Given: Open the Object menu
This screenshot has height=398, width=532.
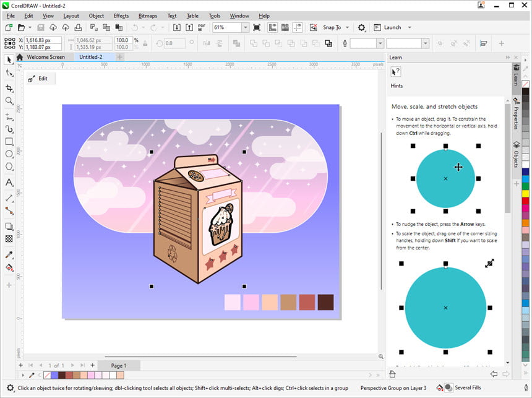Looking at the screenshot, I should pos(97,15).
